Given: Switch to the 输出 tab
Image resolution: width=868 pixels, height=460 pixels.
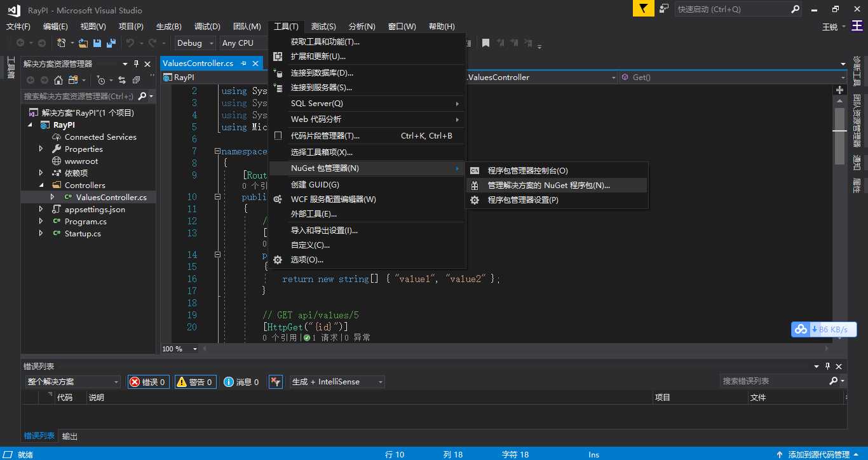Looking at the screenshot, I should click(70, 436).
